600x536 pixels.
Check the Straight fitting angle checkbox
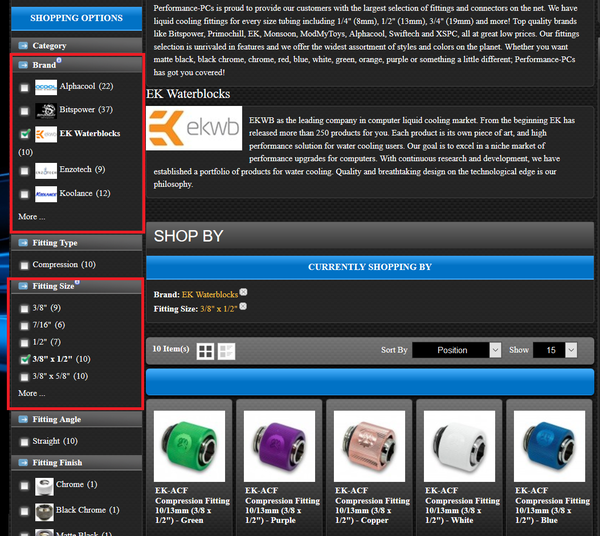click(x=24, y=442)
